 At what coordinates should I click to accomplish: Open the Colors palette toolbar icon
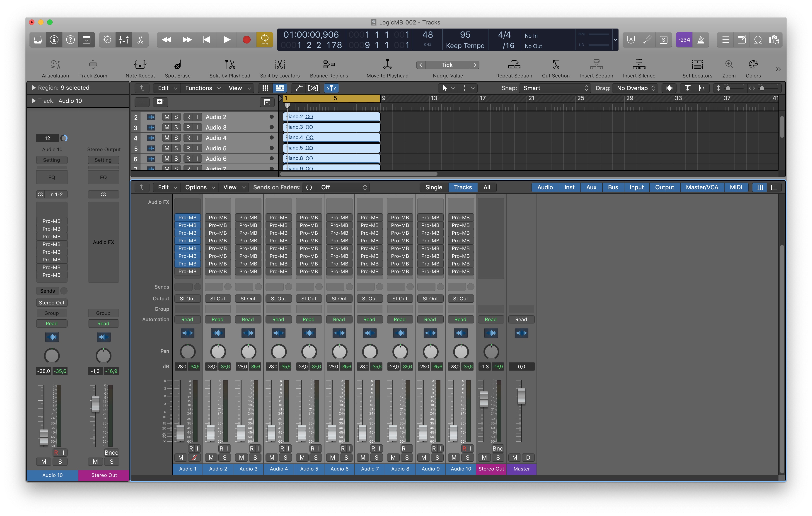click(753, 64)
